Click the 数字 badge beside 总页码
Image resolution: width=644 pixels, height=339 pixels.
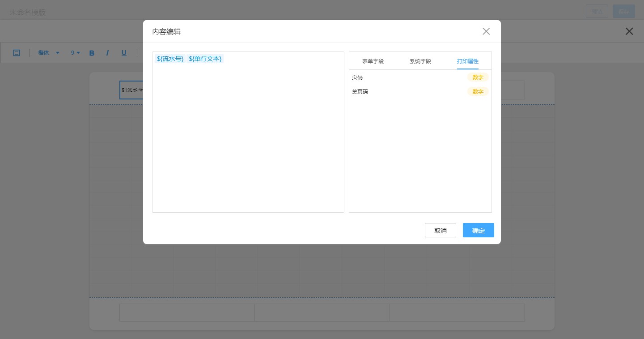click(x=478, y=92)
